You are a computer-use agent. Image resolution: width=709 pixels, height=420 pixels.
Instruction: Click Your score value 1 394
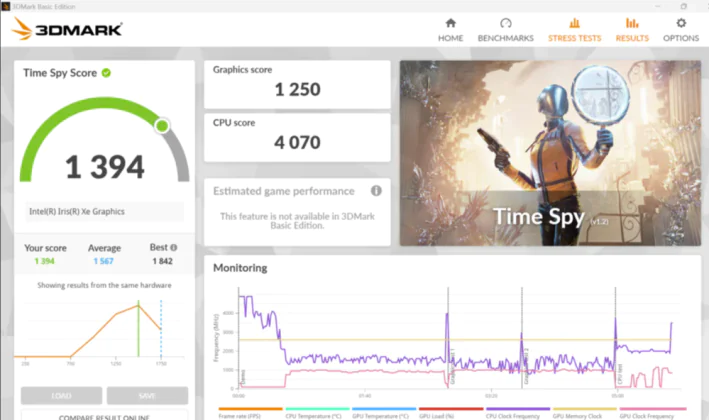(44, 261)
